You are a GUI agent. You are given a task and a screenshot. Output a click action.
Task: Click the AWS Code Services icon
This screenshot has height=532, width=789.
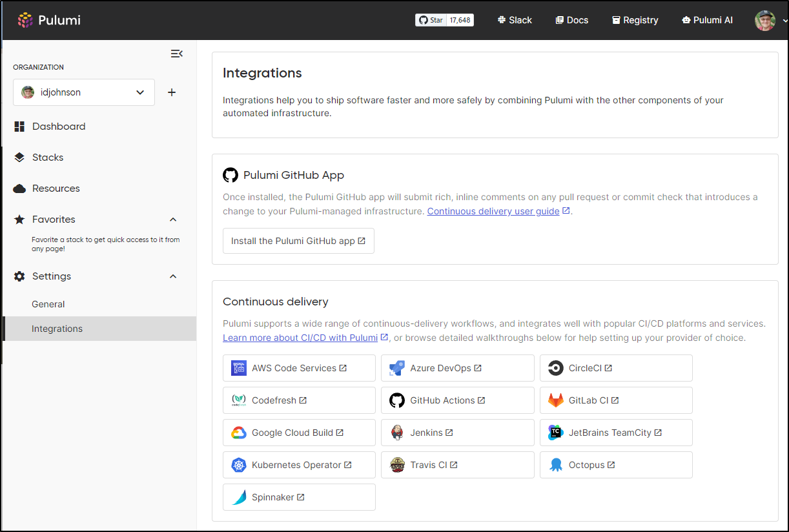[x=239, y=368]
